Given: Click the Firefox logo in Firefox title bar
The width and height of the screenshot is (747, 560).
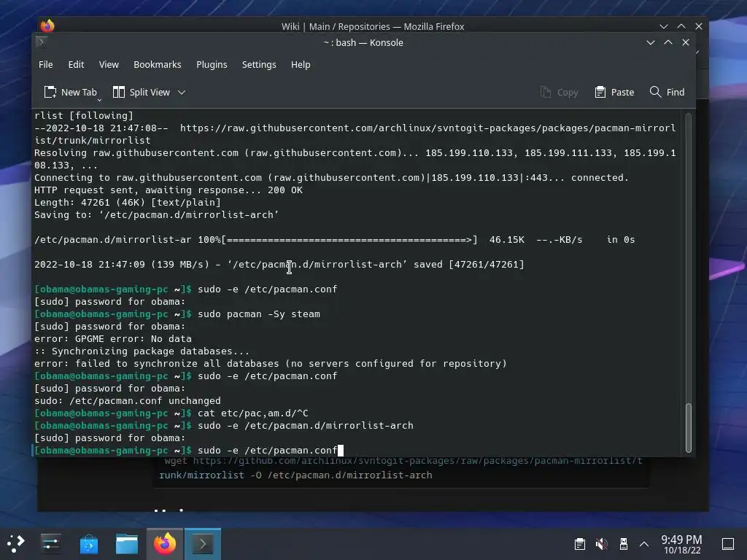Looking at the screenshot, I should point(47,26).
